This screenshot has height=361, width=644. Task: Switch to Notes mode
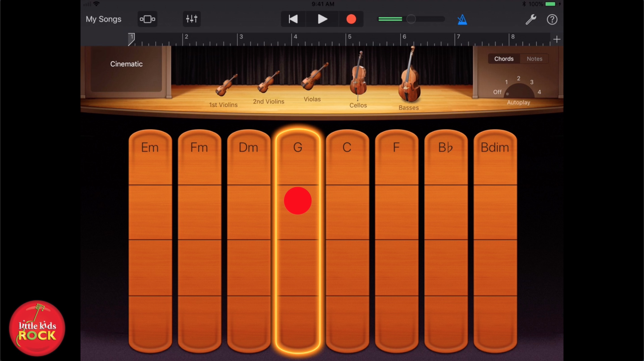click(x=534, y=59)
